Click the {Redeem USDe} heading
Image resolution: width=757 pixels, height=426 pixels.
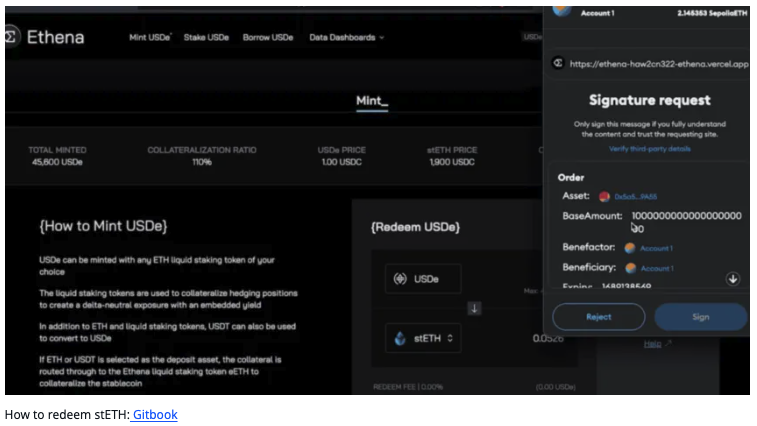(x=415, y=227)
